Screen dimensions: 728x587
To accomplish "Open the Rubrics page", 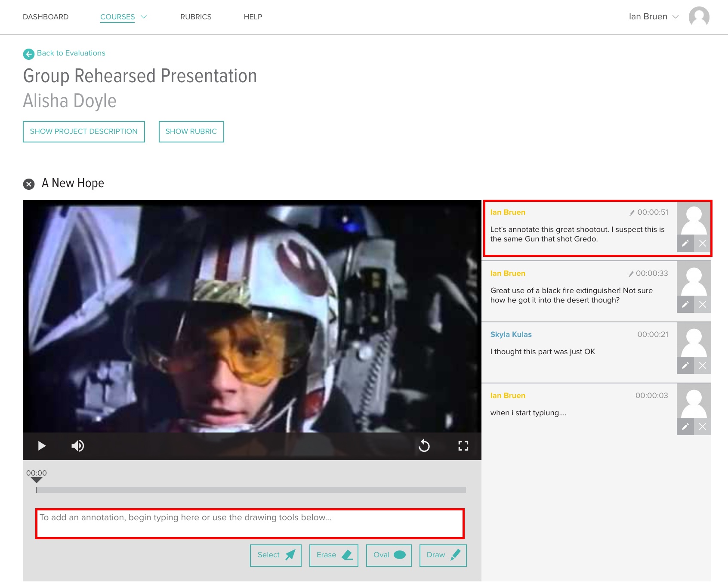I will coord(196,17).
